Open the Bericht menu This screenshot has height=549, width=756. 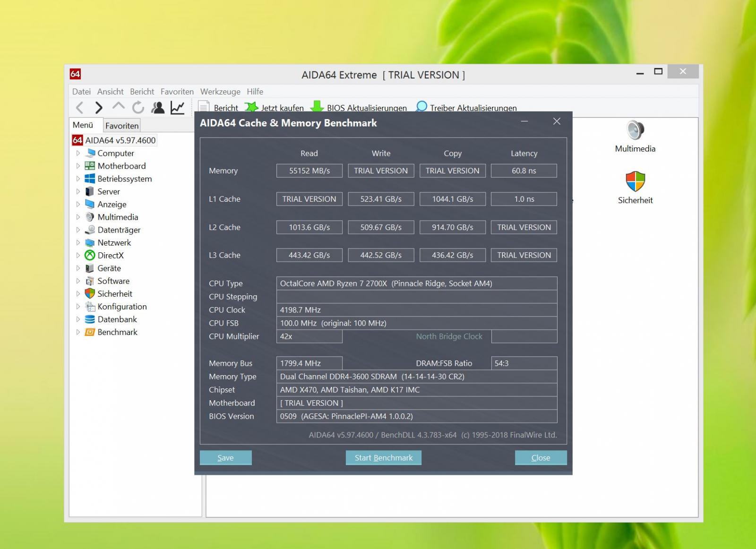[x=142, y=92]
